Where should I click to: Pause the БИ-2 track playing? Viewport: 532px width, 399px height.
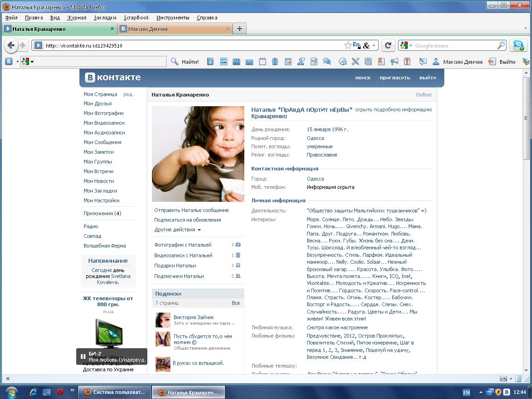[83, 357]
